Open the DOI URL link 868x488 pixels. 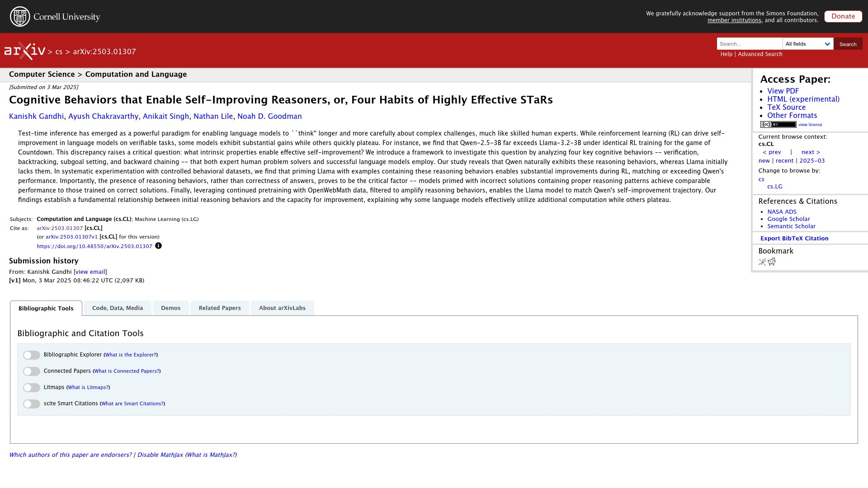click(94, 246)
